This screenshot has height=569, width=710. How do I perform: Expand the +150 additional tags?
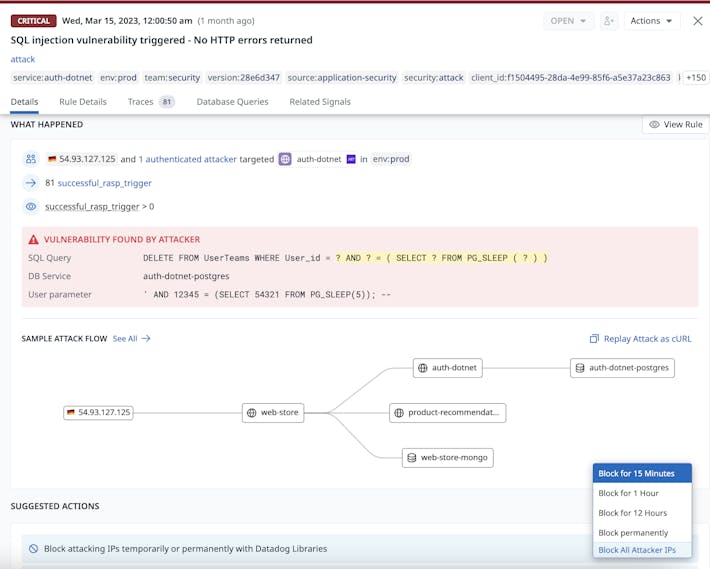(695, 78)
